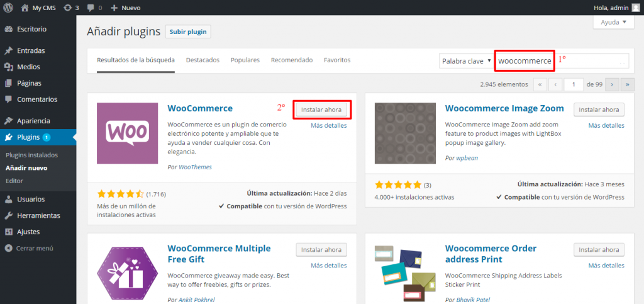The image size is (644, 304).
Task: Click the Apariencia brush icon
Action: click(8, 121)
